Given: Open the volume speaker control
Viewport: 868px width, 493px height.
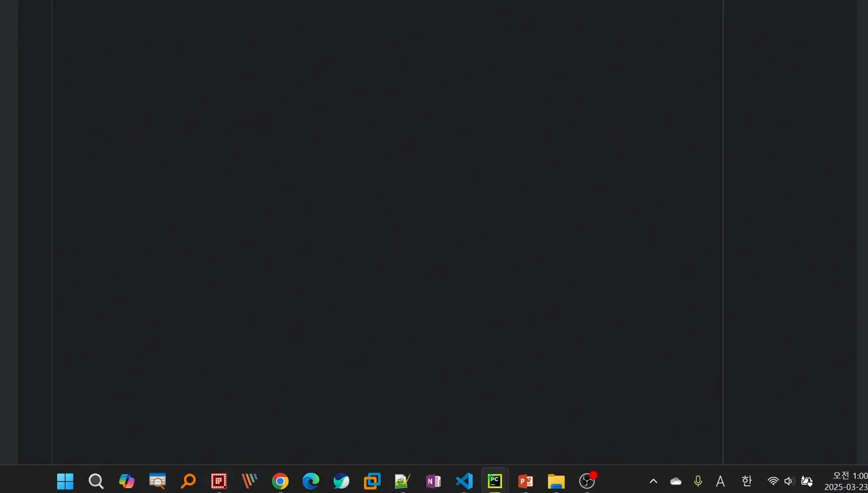Looking at the screenshot, I should pos(789,481).
